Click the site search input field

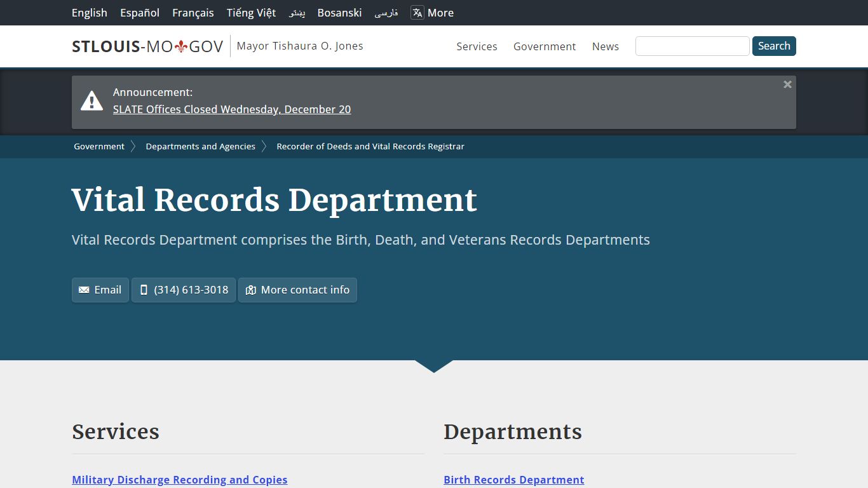(x=693, y=46)
